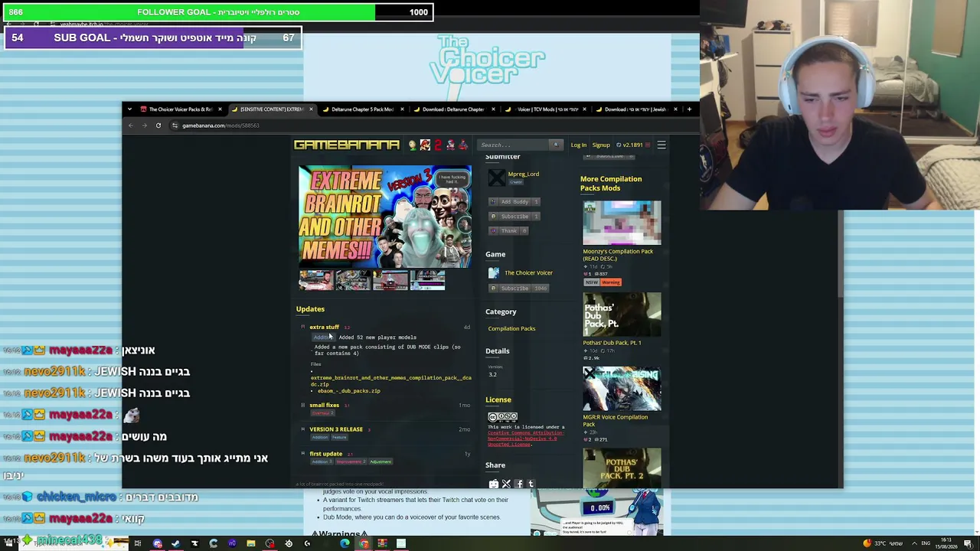Go back in browser history
The image size is (980, 551).
(x=131, y=126)
